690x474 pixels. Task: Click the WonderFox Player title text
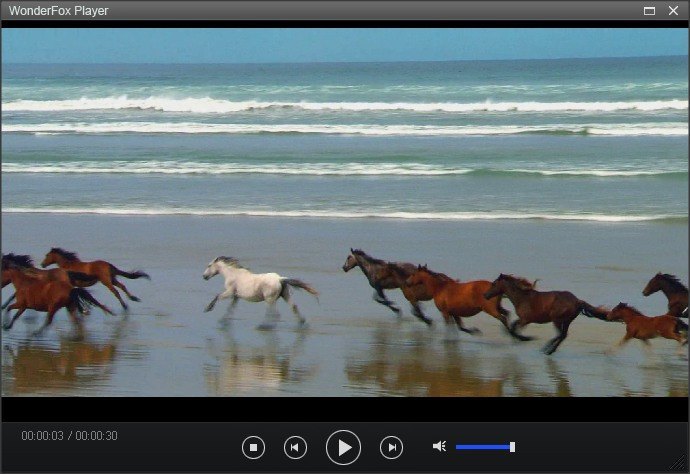tap(59, 11)
